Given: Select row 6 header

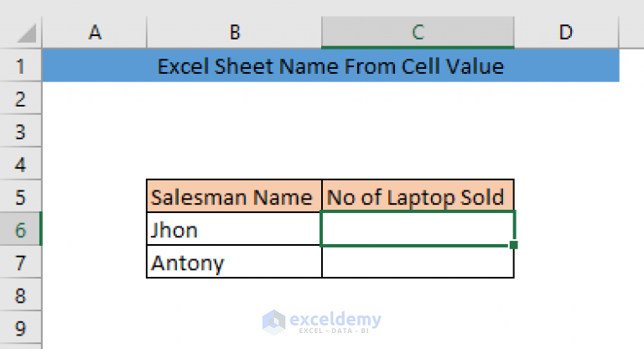Looking at the screenshot, I should [20, 230].
